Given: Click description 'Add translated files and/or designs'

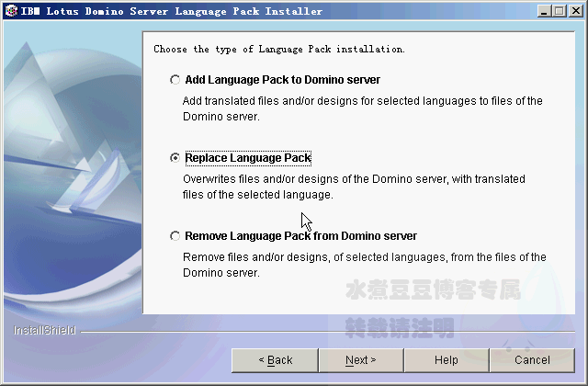Looking at the screenshot, I should [363, 108].
